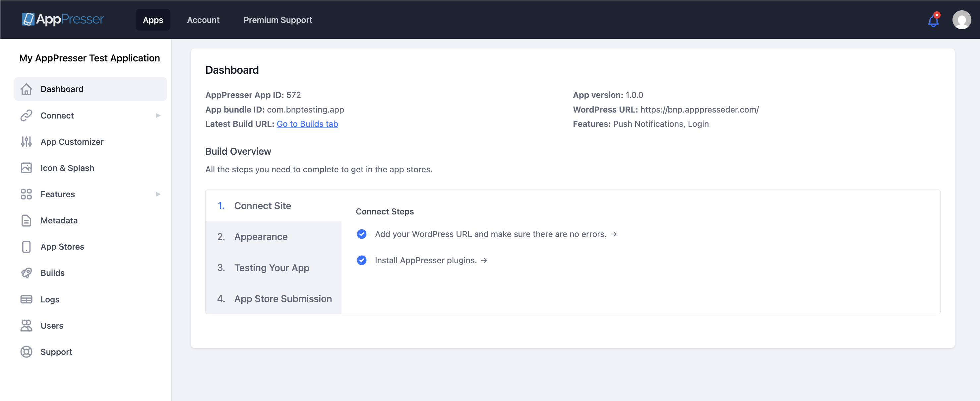The height and width of the screenshot is (401, 980).
Task: Click the Metadata document icon
Action: tap(26, 220)
